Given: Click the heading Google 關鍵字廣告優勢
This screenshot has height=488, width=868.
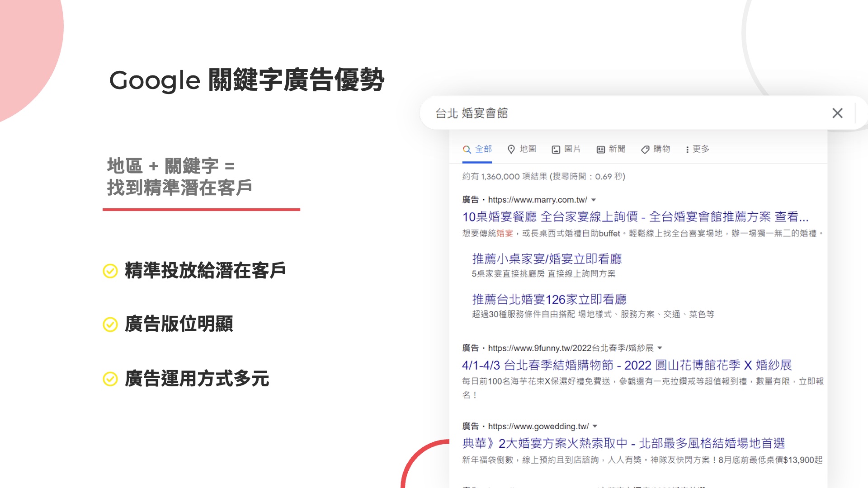Looking at the screenshot, I should coord(247,80).
